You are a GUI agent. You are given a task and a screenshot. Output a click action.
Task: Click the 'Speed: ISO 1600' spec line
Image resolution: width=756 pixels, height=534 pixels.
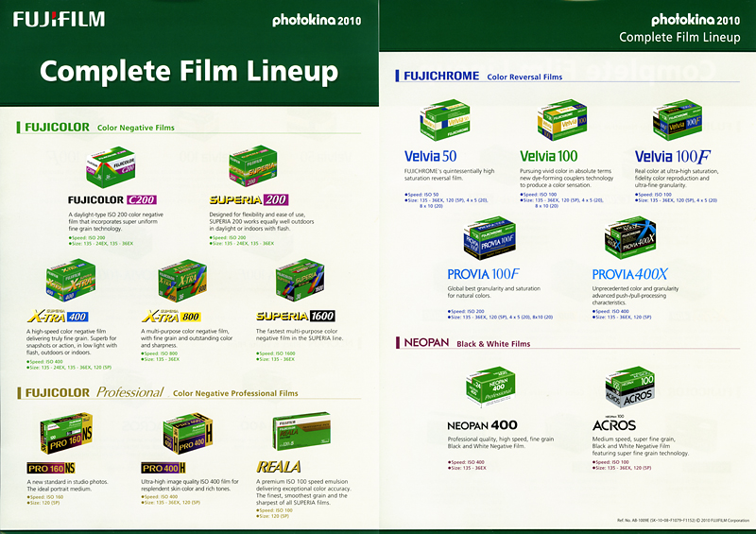276,353
